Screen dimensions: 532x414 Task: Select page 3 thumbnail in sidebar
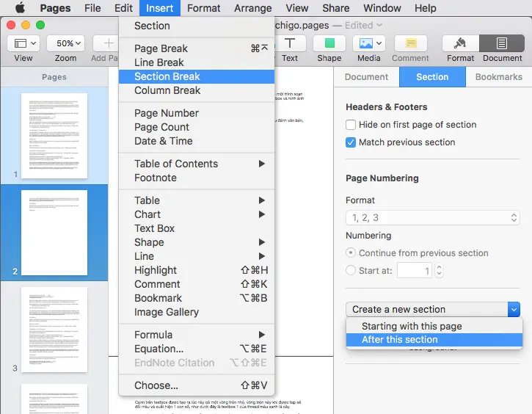[x=54, y=330]
